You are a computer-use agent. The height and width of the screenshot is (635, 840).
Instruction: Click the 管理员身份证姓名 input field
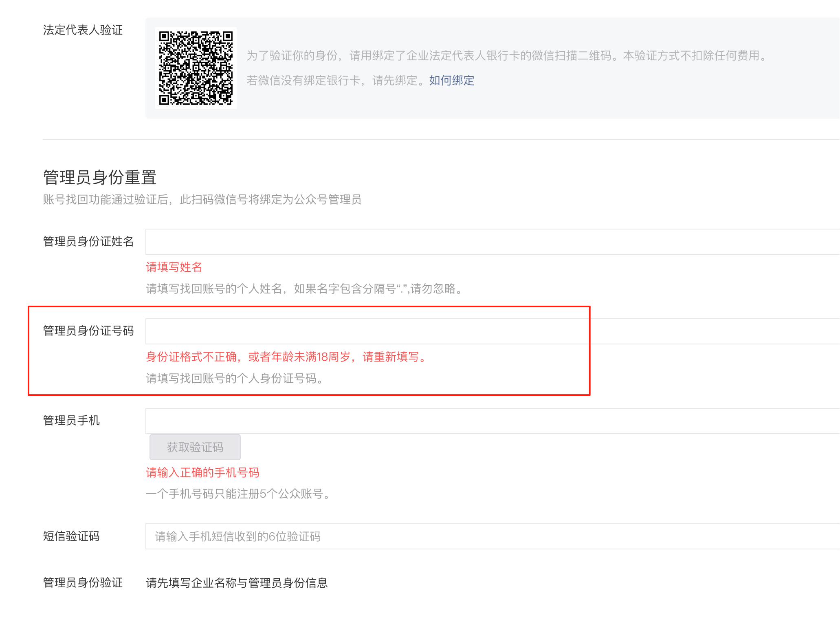(492, 242)
